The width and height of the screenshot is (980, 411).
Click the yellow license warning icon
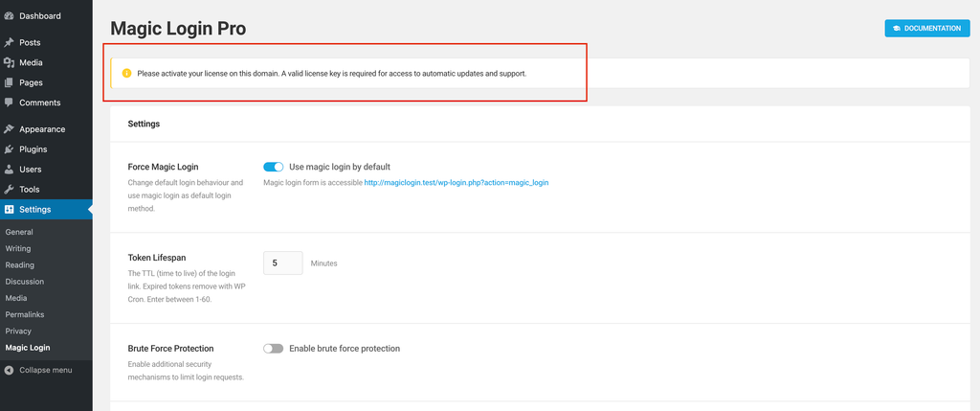click(x=127, y=73)
